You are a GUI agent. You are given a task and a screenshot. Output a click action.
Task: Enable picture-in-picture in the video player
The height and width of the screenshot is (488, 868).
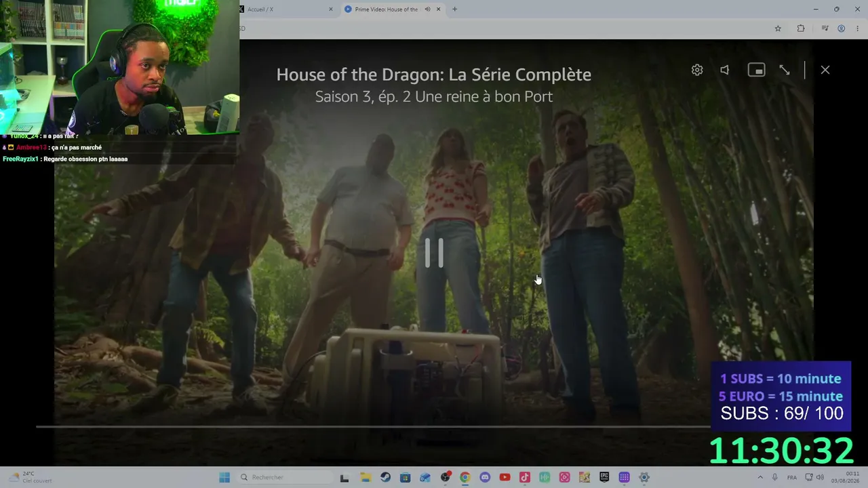tap(756, 70)
